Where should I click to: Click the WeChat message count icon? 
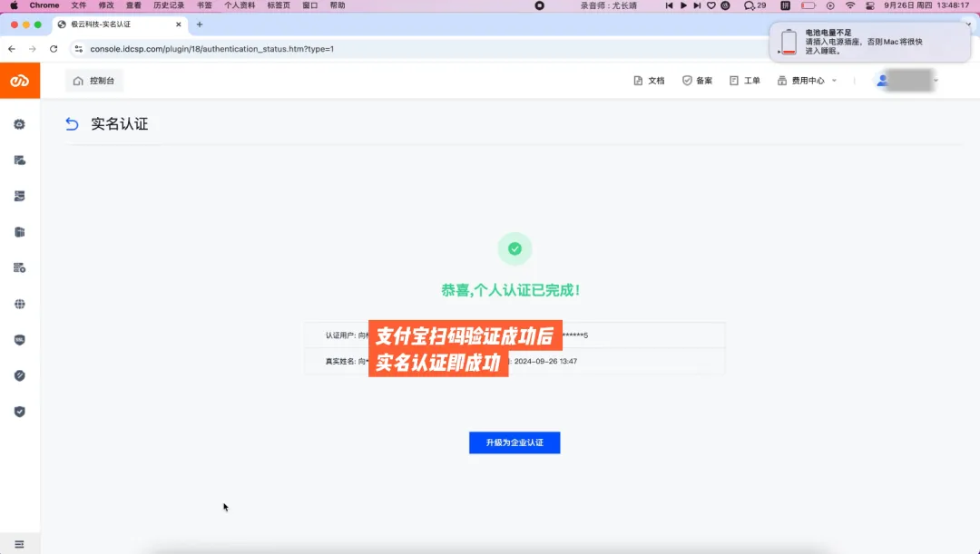pyautogui.click(x=755, y=5)
